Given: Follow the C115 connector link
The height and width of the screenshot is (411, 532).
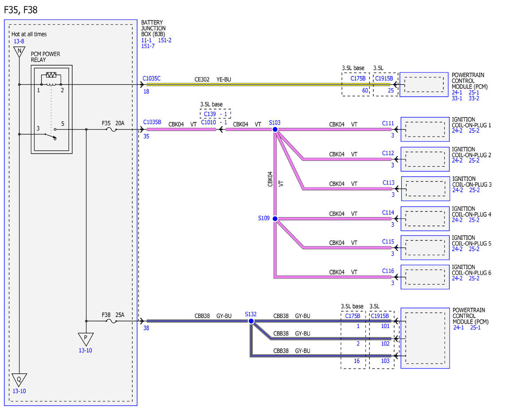Looking at the screenshot, I should 388,241.
